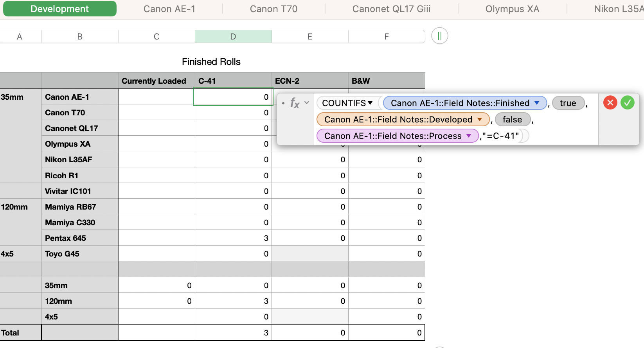Select the '120mm' category cell in column A

tap(21, 206)
